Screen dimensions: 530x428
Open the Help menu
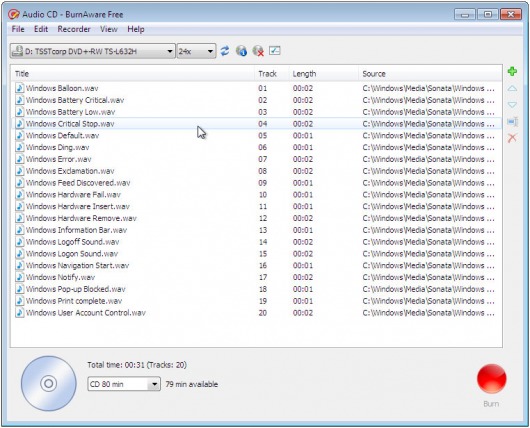(136, 29)
